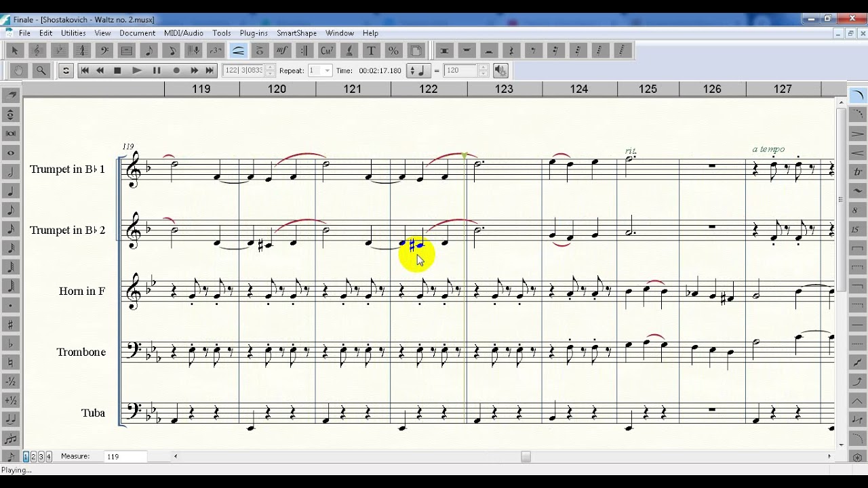Viewport: 868px width, 488px height.
Task: Start recording with the record button
Action: pos(176,70)
